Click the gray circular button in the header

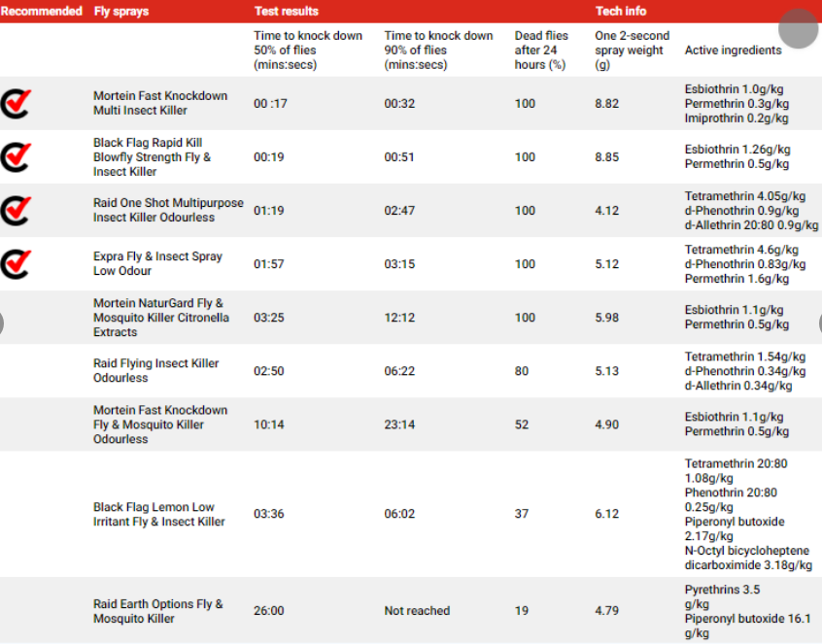pos(798,29)
